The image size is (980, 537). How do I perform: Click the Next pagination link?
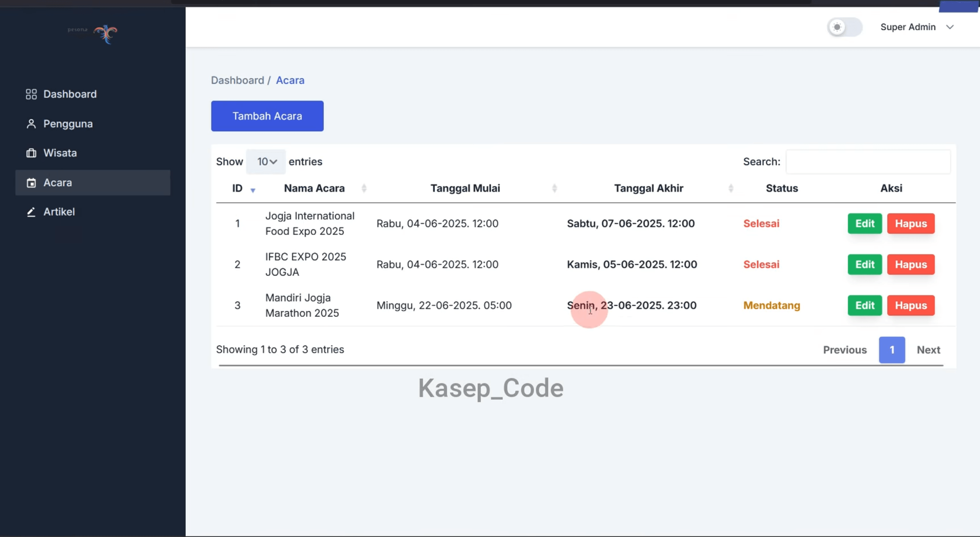928,350
